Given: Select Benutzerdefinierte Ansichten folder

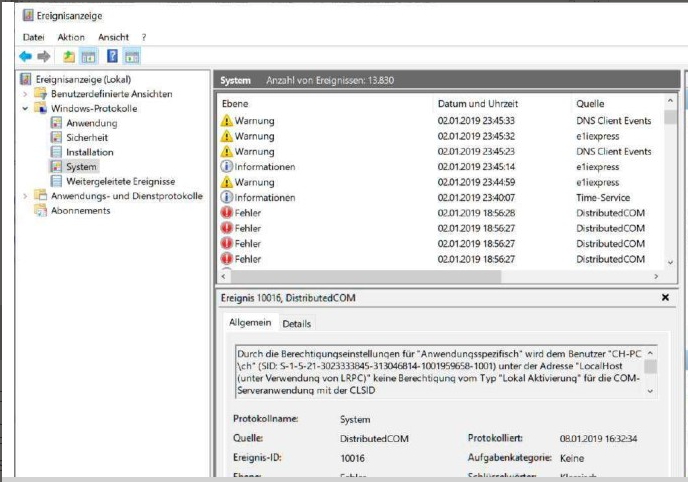Looking at the screenshot, I should (111, 94).
